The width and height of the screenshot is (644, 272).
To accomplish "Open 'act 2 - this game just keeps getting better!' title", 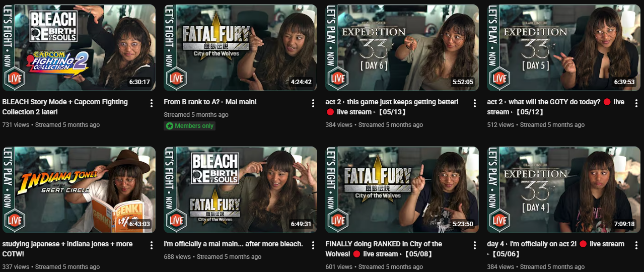I will coord(392,107).
